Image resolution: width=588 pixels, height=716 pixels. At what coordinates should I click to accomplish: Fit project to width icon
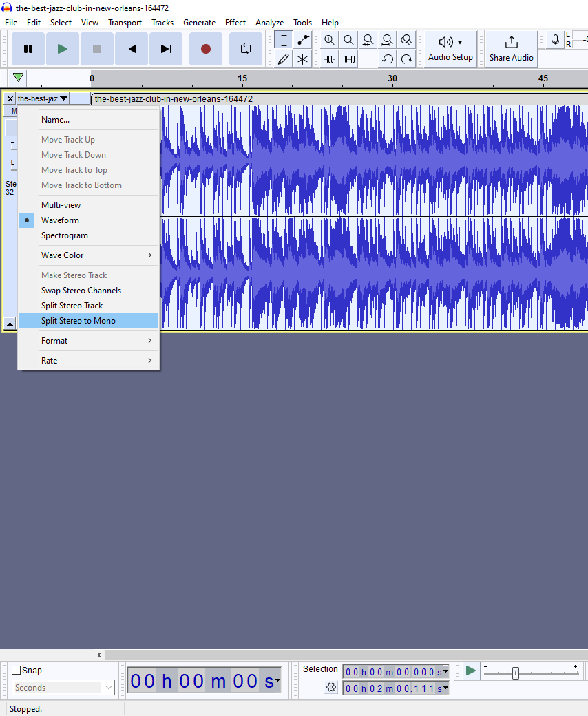(x=387, y=40)
